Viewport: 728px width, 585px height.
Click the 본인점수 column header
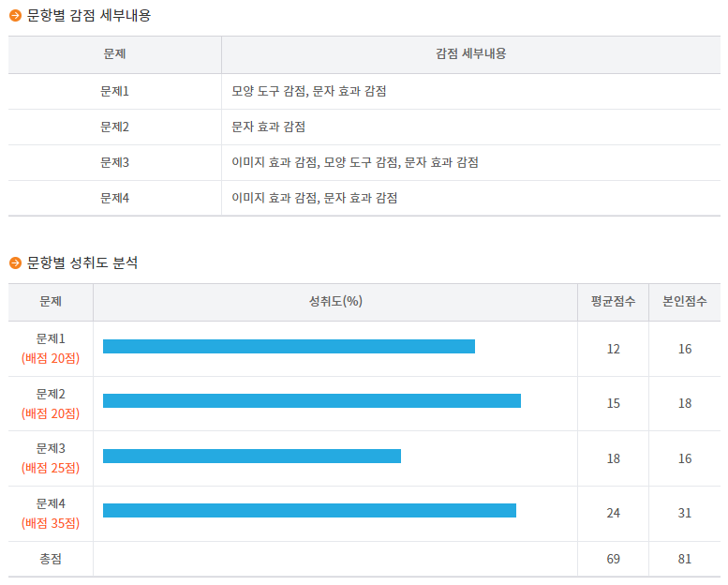tap(684, 302)
